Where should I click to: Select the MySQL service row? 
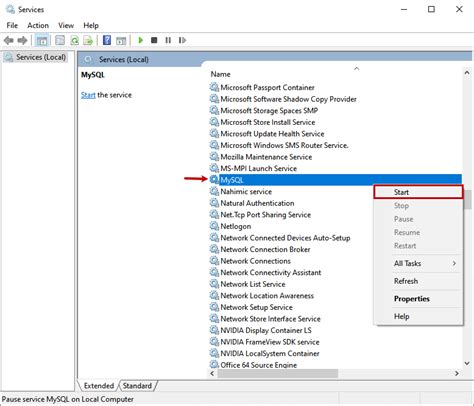335,180
